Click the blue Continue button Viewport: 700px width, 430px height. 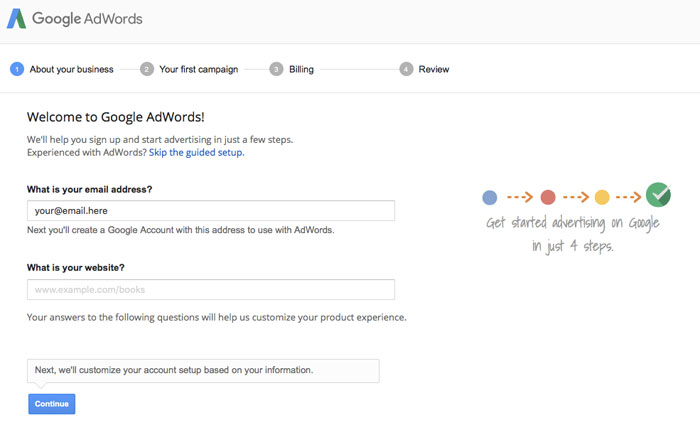point(52,404)
